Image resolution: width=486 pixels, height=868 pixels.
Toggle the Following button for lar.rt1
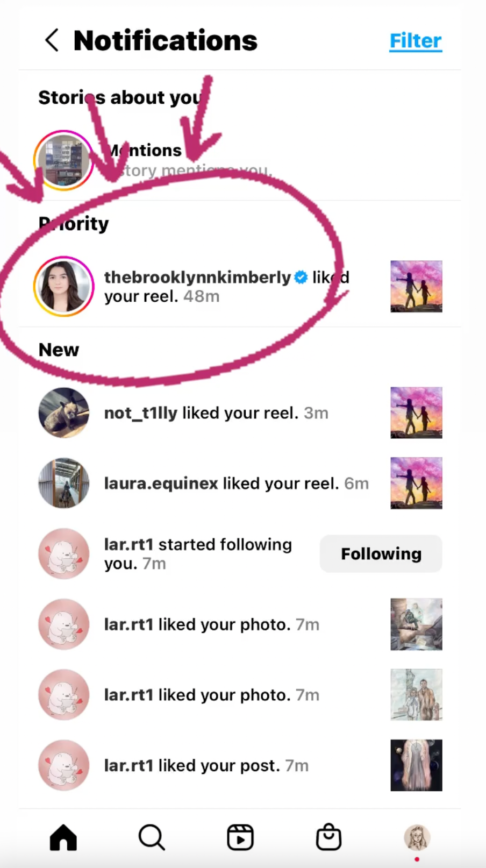[x=381, y=553]
